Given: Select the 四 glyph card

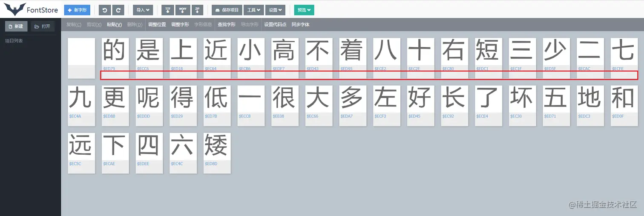Looking at the screenshot, I should coord(149,153).
